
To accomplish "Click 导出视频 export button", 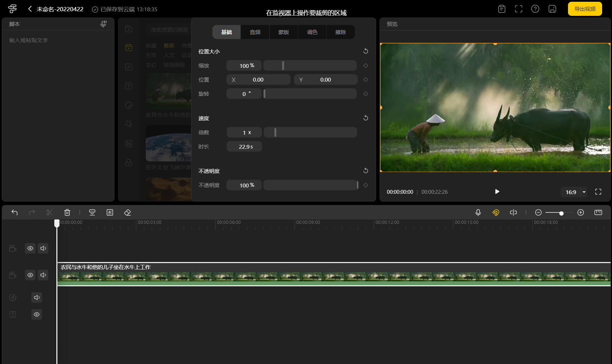I will coord(585,9).
